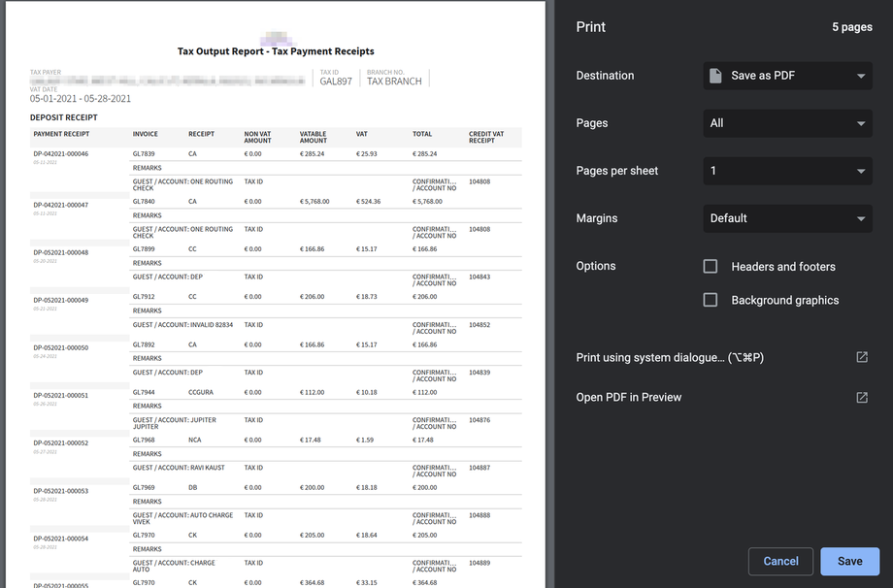Click the VATABLE AMOUNT column header
The width and height of the screenshot is (893, 588).
[314, 137]
